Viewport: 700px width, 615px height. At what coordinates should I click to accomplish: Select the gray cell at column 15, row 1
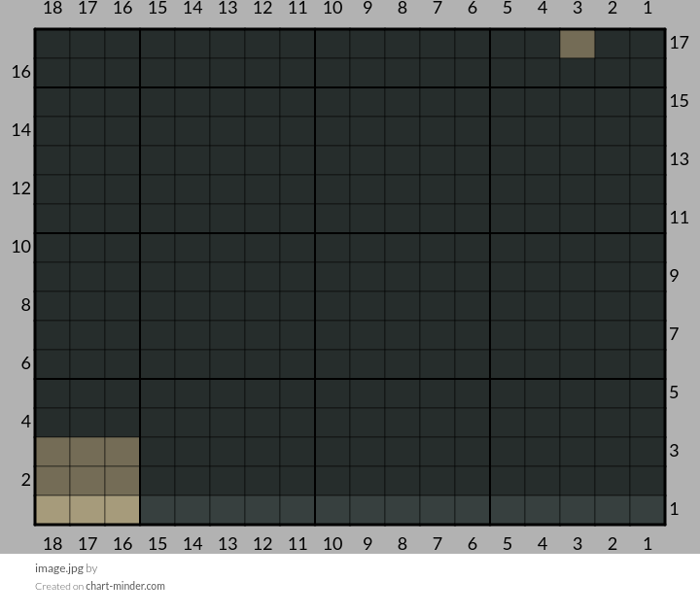pyautogui.click(x=157, y=510)
